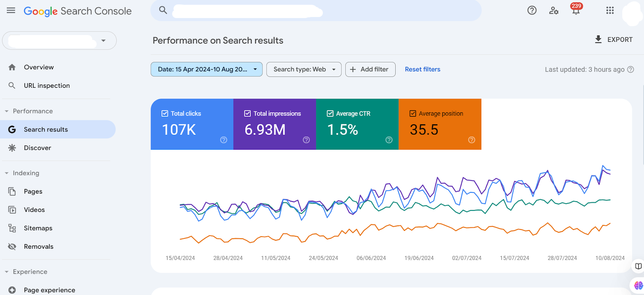Open Pages under Indexing
This screenshot has width=644, height=295.
pos(33,192)
